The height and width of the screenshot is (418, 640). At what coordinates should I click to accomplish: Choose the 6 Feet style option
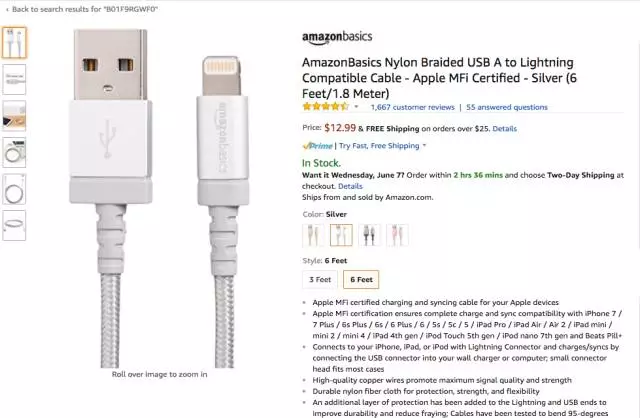pyautogui.click(x=360, y=280)
